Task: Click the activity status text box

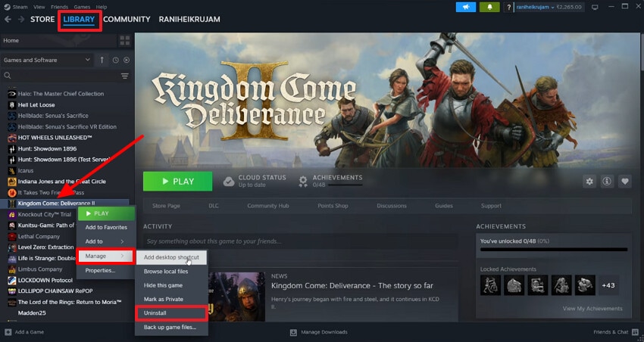Action: pos(300,241)
